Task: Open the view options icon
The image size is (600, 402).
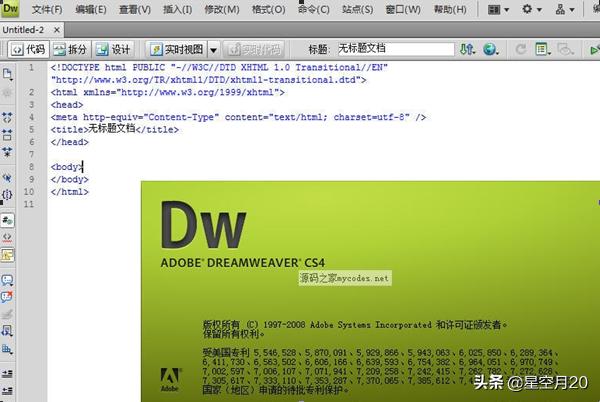Action: pos(543,49)
